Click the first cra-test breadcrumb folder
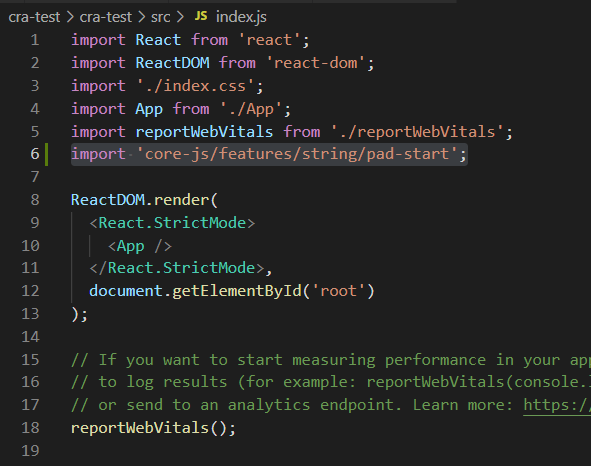 pos(34,17)
